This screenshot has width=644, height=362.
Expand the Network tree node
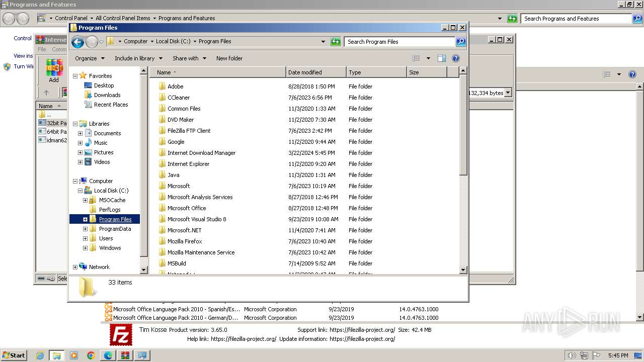75,267
